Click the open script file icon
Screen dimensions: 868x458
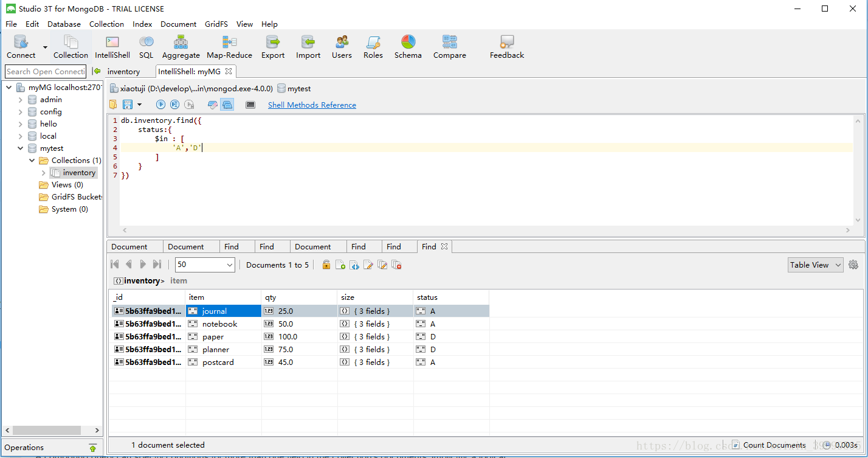(113, 105)
